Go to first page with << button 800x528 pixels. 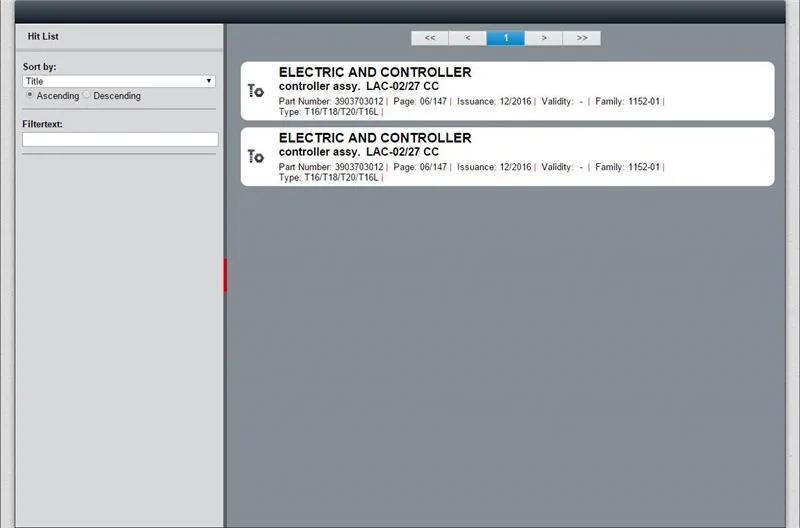coord(430,38)
